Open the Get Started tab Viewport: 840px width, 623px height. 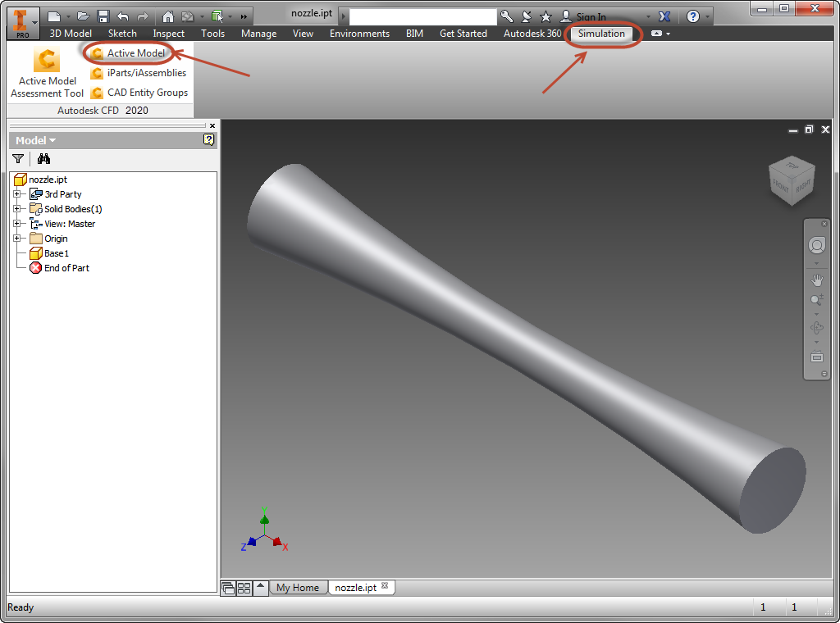463,33
